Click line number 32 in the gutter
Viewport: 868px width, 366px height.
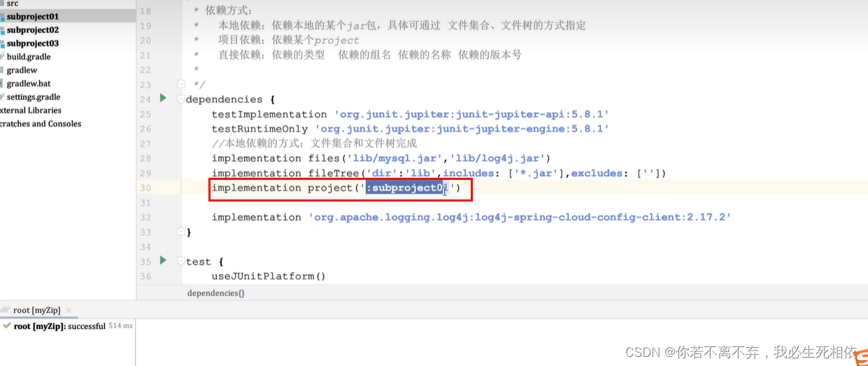(145, 217)
